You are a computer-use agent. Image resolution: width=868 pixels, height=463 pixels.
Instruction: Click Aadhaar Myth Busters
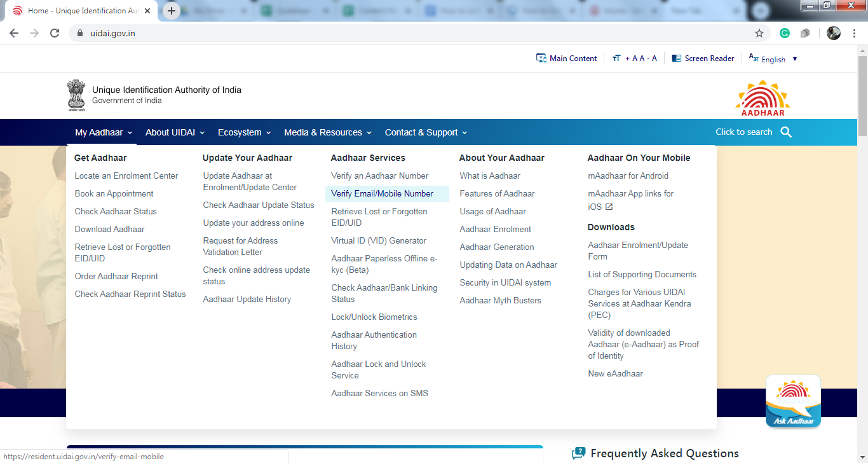tap(501, 301)
